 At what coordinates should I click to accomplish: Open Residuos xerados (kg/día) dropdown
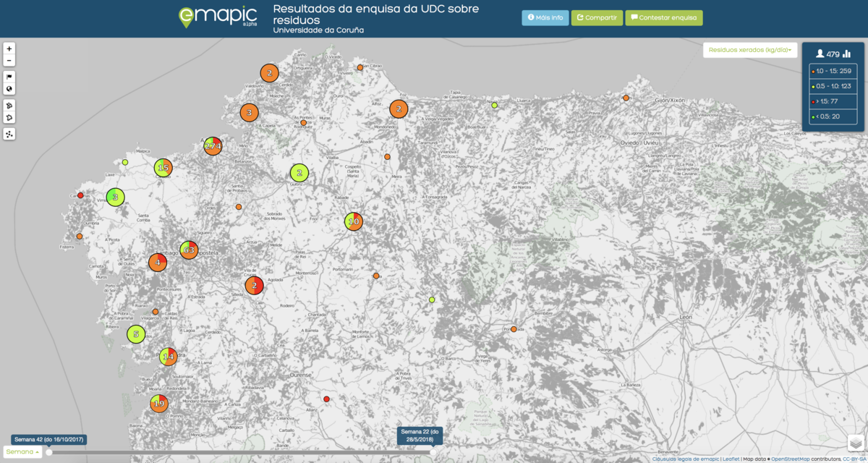[x=750, y=50]
